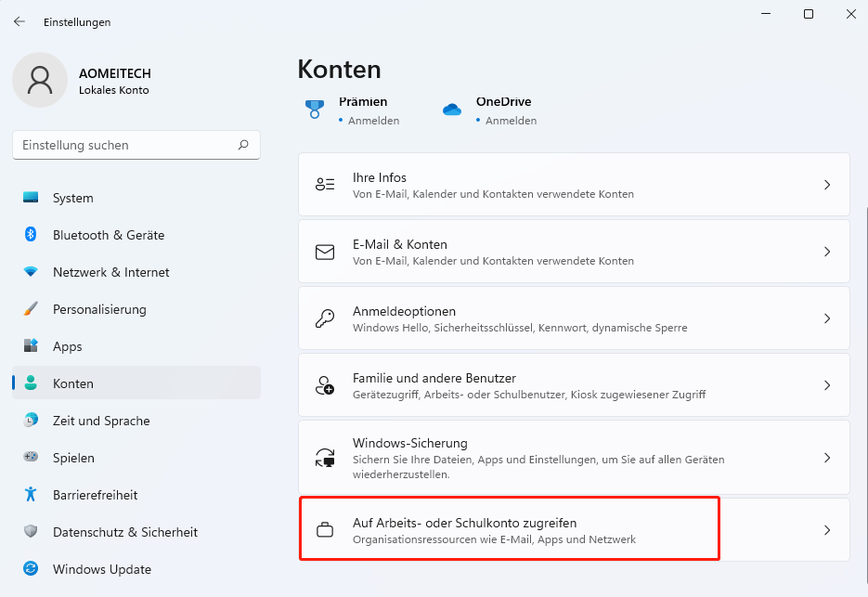The image size is (868, 597).
Task: Click the Personalisierung brush icon
Action: pyautogui.click(x=31, y=309)
